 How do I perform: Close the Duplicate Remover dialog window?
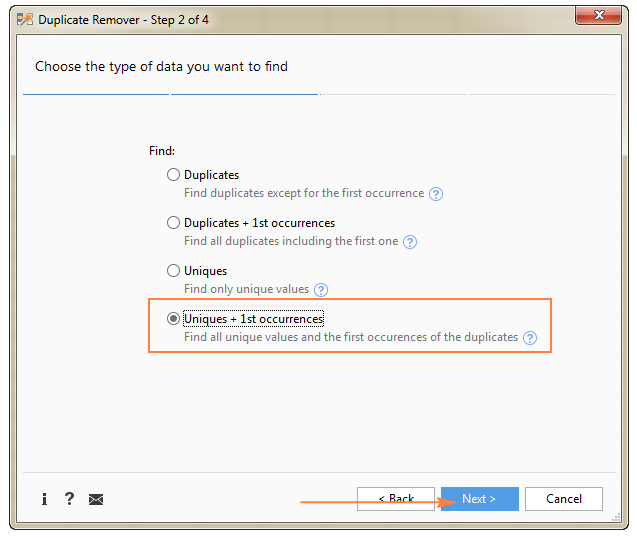pos(601,18)
